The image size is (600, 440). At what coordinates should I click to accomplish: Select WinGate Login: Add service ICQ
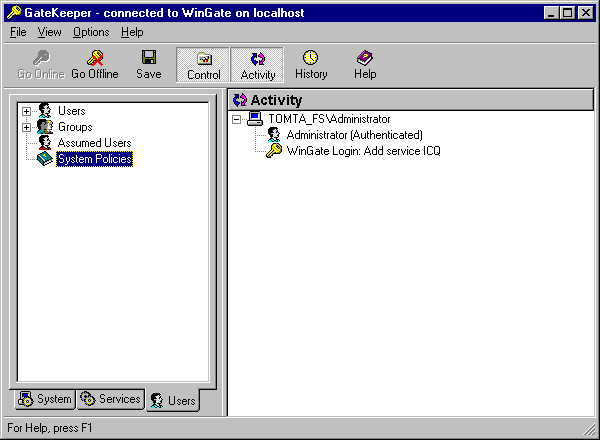364,151
